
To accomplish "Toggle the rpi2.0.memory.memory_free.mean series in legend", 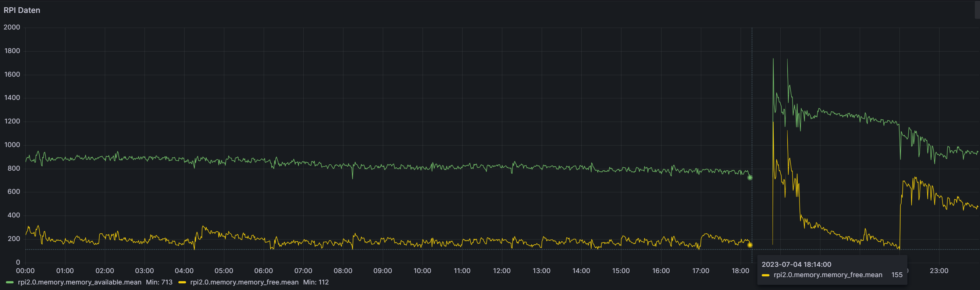I will coord(244,282).
